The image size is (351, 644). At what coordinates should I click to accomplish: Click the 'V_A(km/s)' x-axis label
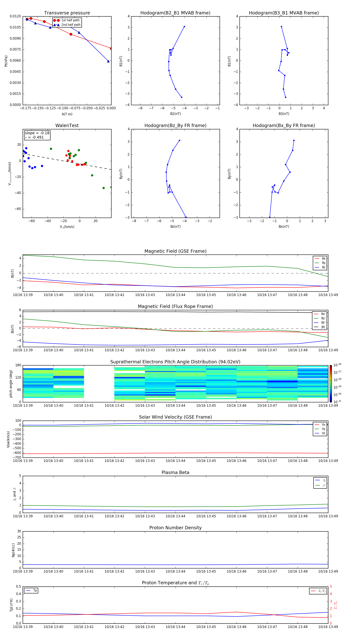[x=67, y=227]
